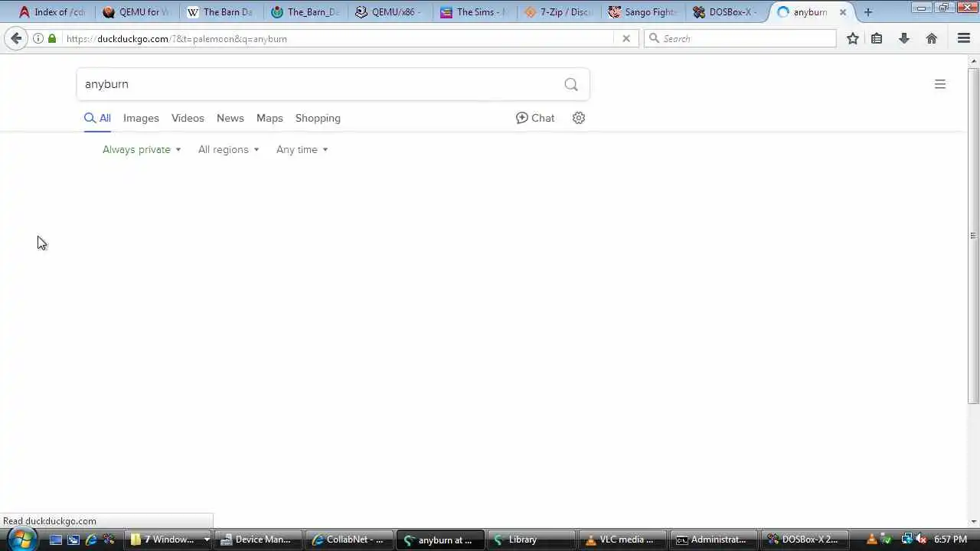980x551 pixels.
Task: Open Administrator command prompt taskbar button
Action: click(713, 540)
